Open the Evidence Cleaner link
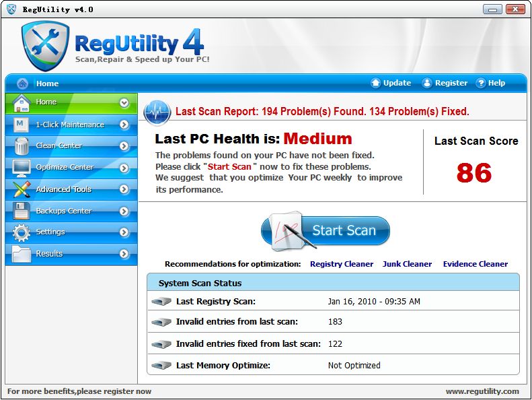Image resolution: width=532 pixels, height=400 pixels. (x=476, y=264)
